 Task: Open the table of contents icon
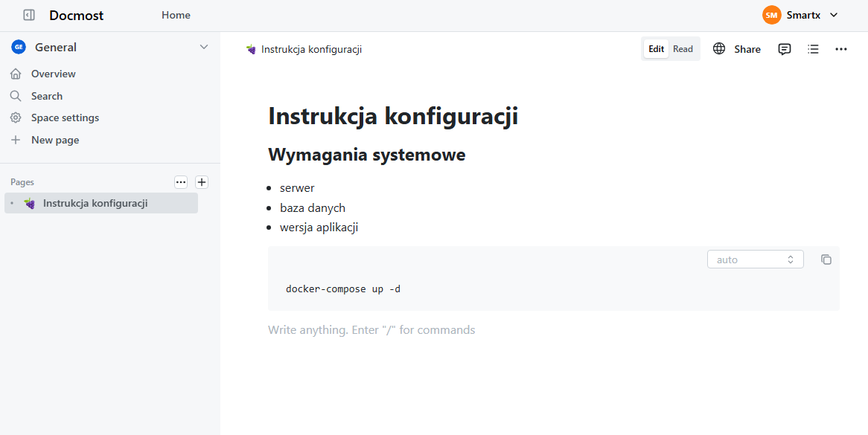pos(812,48)
